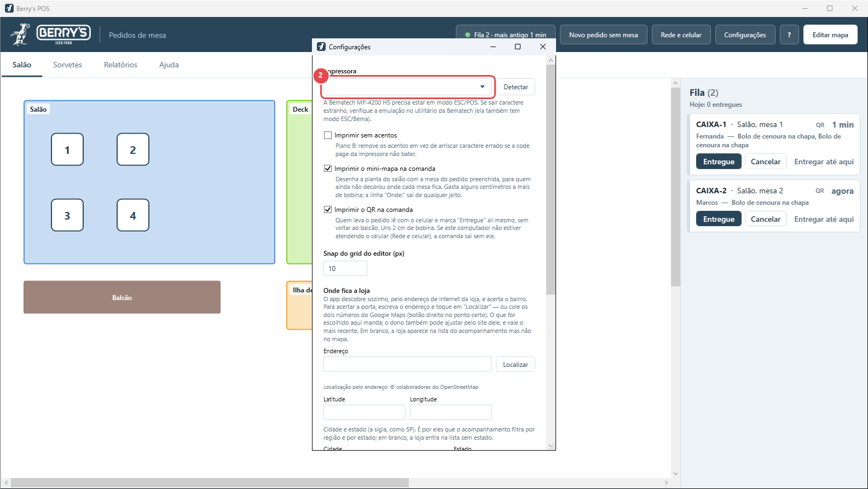Switch to the Salão tab

22,65
